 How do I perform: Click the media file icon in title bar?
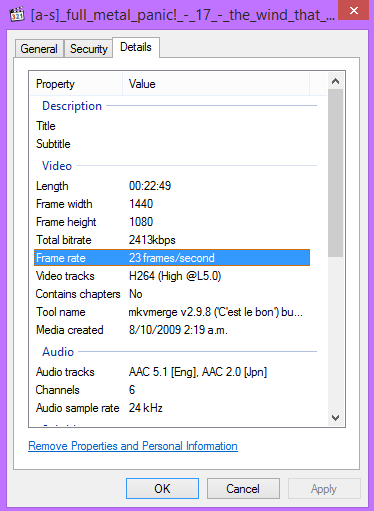point(17,15)
